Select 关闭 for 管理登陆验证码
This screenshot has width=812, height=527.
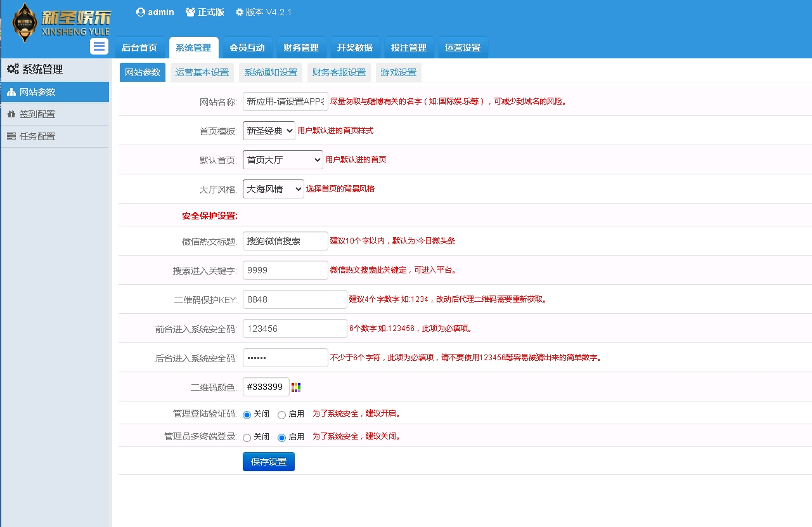tap(247, 415)
